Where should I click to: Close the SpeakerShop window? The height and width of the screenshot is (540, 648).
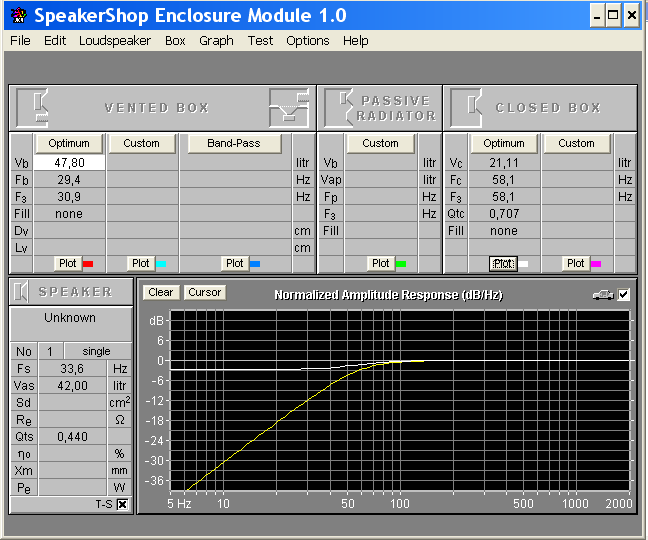coord(632,16)
